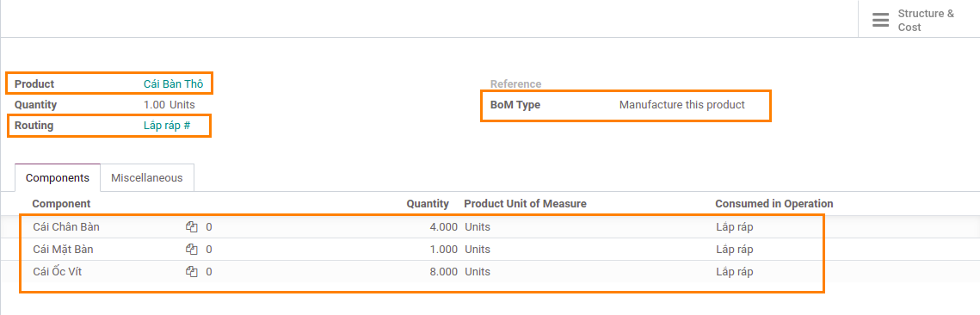980x315 pixels.
Task: Select the Components tab
Action: (x=58, y=177)
